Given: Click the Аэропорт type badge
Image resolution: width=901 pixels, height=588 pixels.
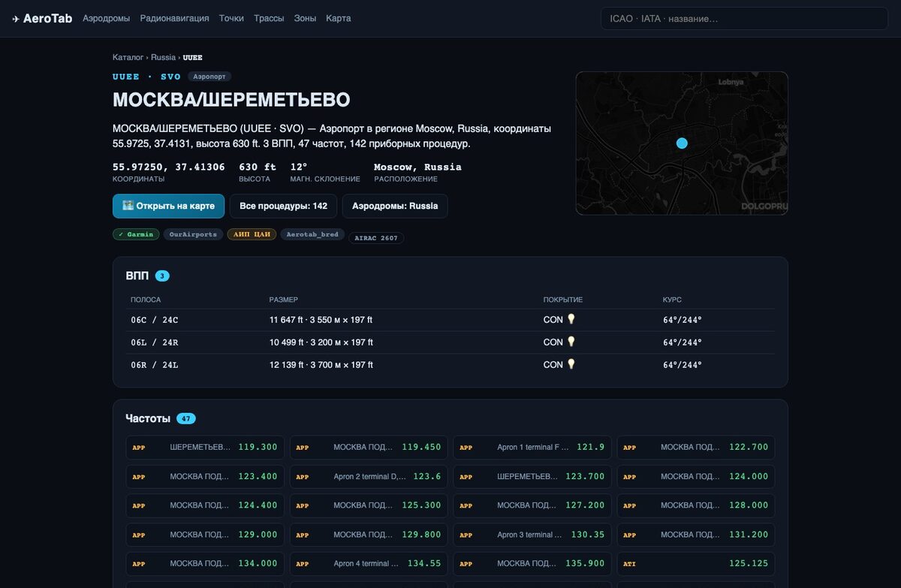Looking at the screenshot, I should 209,77.
